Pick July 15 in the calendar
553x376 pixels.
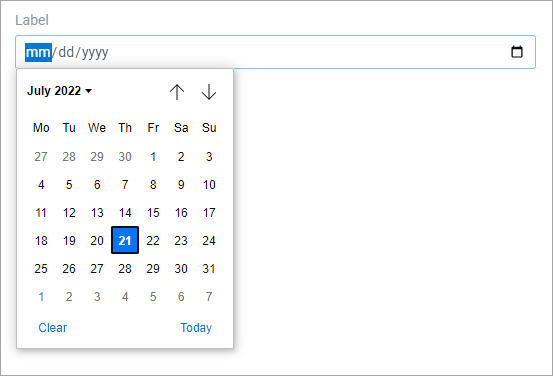[153, 213]
